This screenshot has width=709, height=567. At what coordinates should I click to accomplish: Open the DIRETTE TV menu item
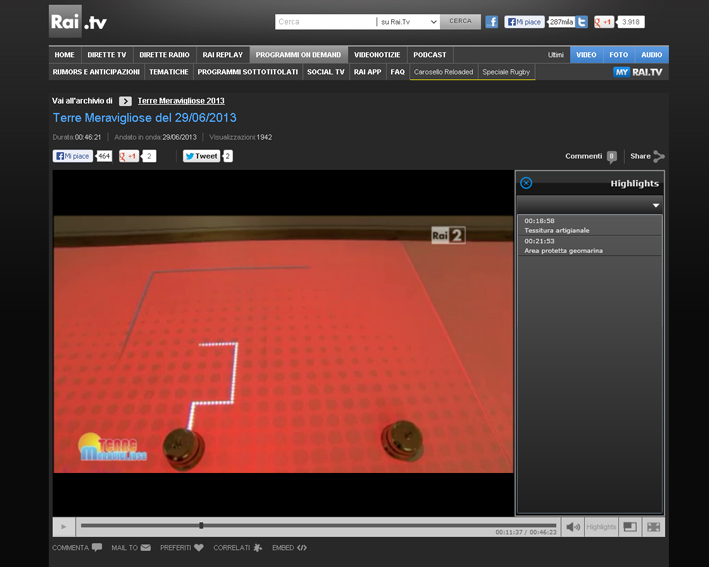(x=107, y=55)
